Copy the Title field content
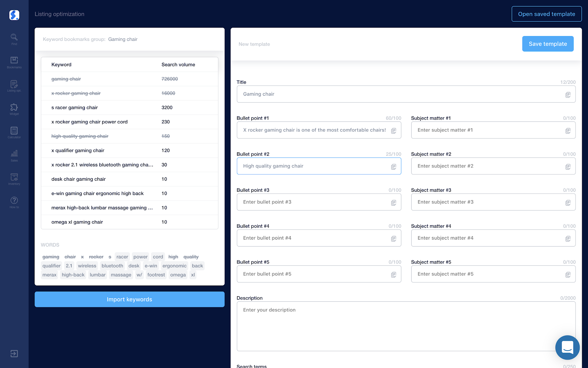The width and height of the screenshot is (588, 368). pos(568,95)
